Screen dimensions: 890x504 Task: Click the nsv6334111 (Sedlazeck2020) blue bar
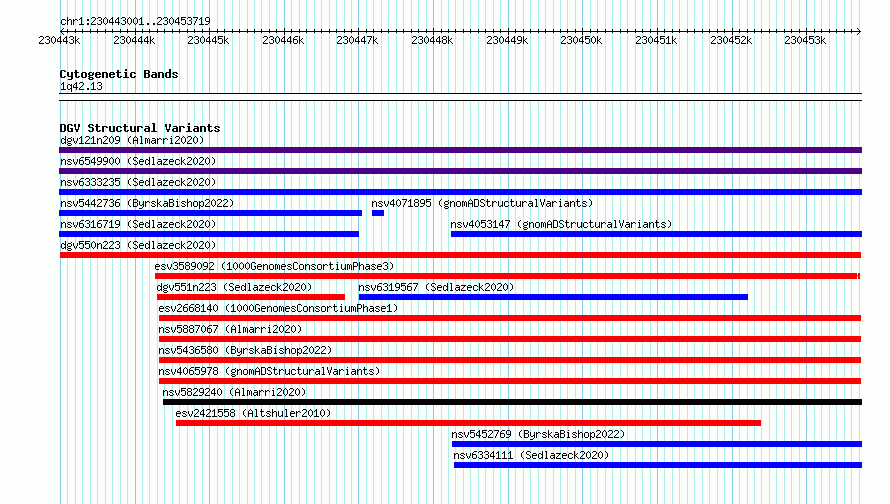click(658, 465)
